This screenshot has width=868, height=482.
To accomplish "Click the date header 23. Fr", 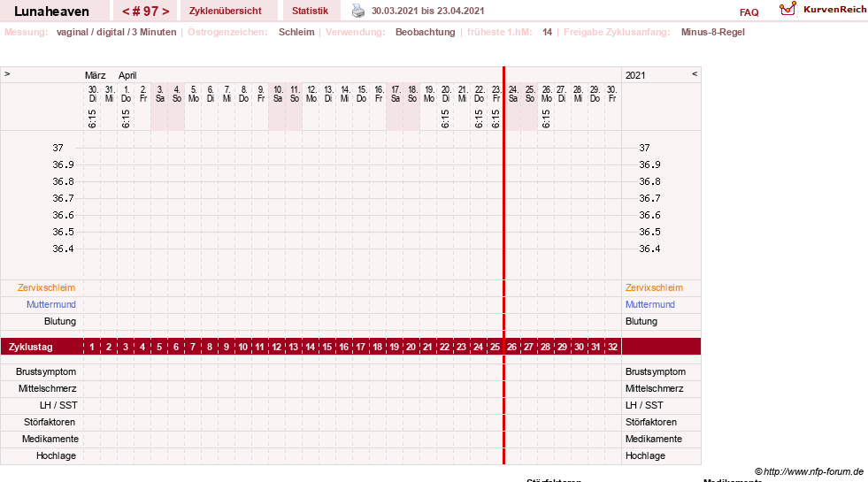I will tap(496, 94).
